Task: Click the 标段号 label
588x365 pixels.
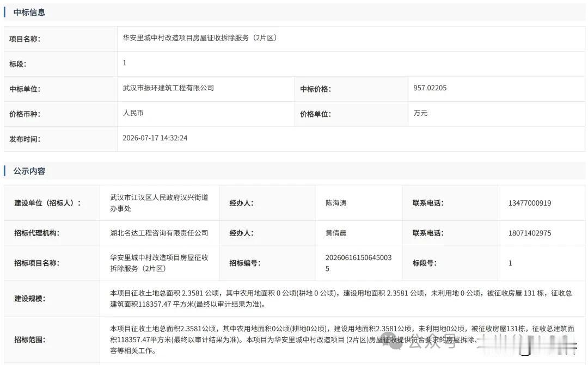Action: click(x=425, y=263)
